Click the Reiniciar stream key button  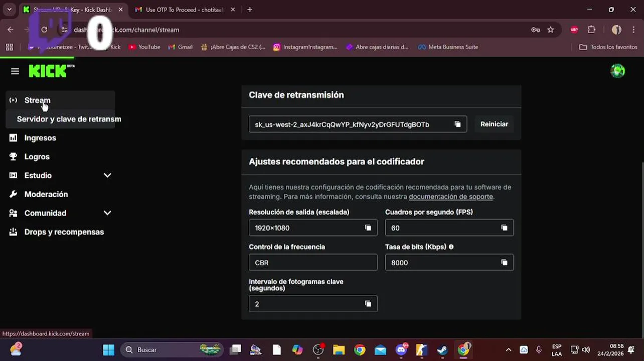[x=494, y=124]
